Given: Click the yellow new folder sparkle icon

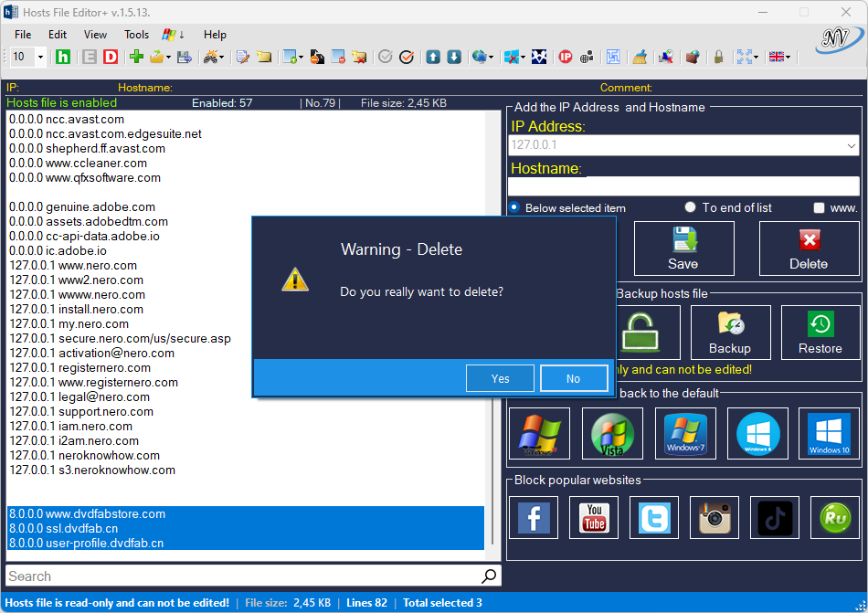Looking at the screenshot, I should point(264,57).
